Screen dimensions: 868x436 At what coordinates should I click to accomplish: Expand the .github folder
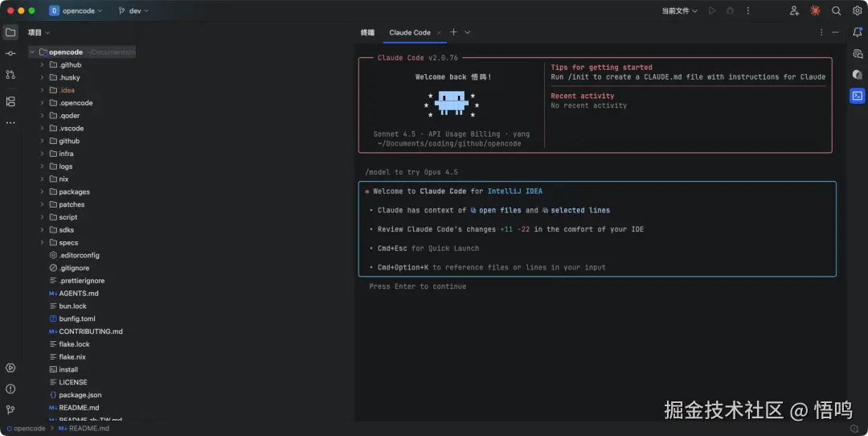pyautogui.click(x=42, y=65)
